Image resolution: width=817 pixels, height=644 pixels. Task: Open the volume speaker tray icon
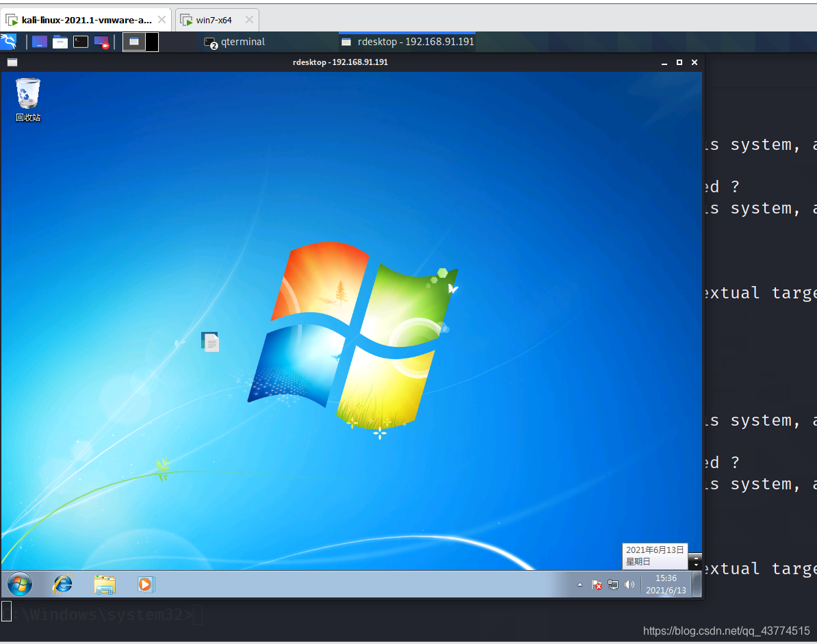[x=630, y=585]
